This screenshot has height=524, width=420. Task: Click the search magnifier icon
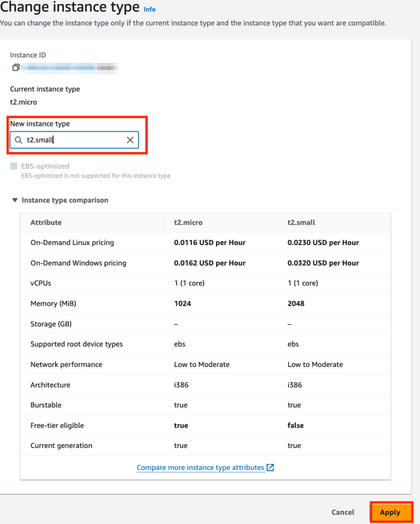pyautogui.click(x=17, y=139)
